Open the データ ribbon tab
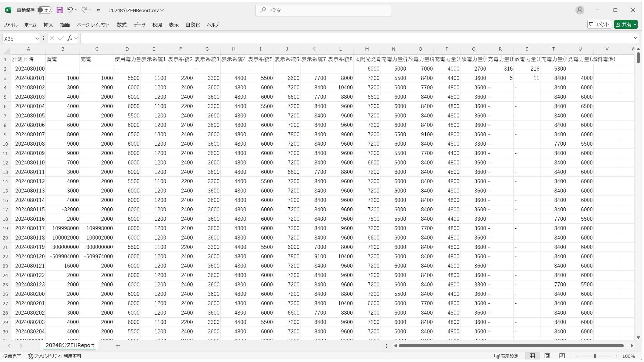The height and width of the screenshot is (362, 644). (139, 25)
